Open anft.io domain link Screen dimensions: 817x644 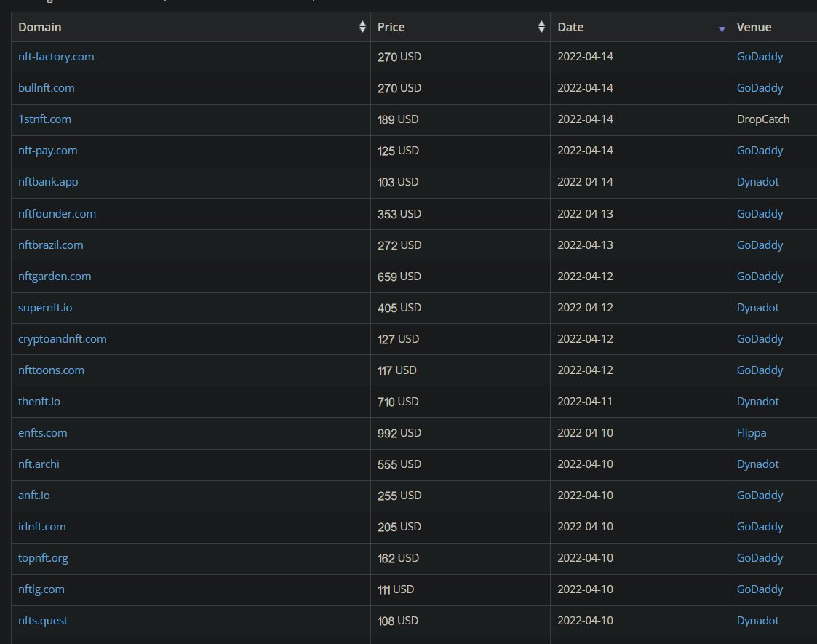[x=34, y=495]
